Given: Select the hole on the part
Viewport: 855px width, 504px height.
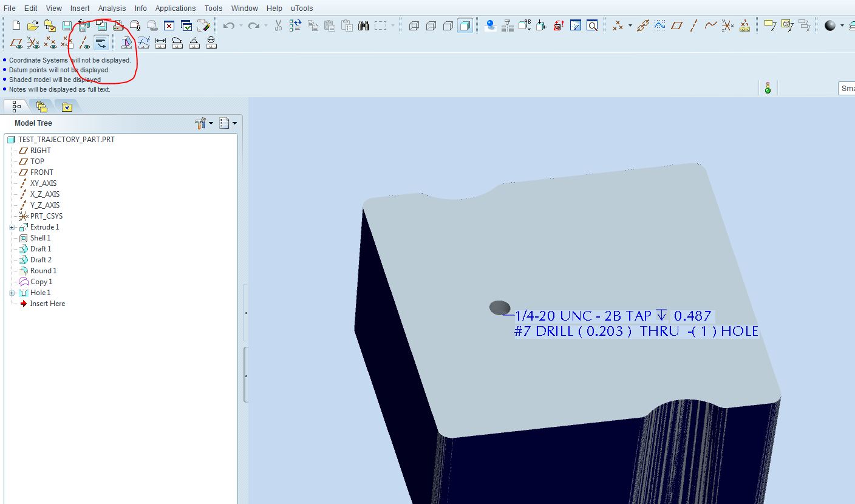Looking at the screenshot, I should (500, 307).
